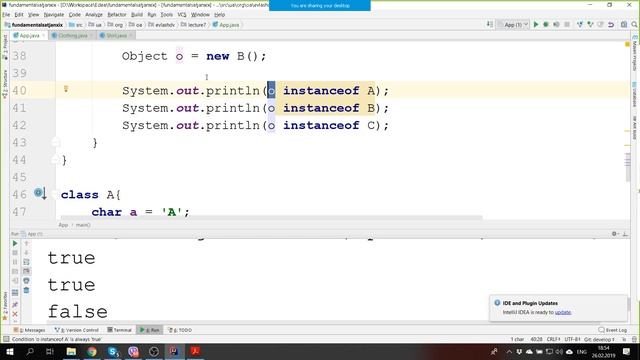
Task: Close the App.java editor tab
Action: (43, 36)
